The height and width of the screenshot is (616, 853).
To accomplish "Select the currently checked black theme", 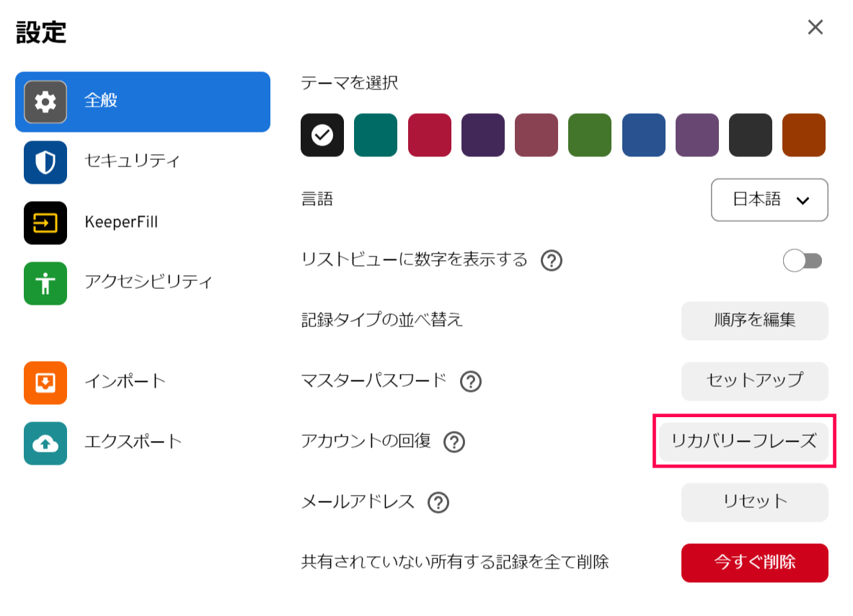I will pyautogui.click(x=322, y=135).
